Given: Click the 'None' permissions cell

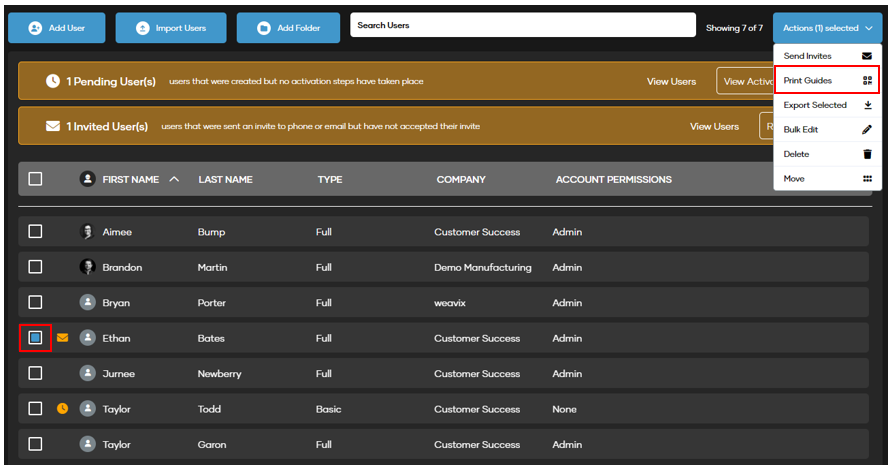Looking at the screenshot, I should pos(564,409).
